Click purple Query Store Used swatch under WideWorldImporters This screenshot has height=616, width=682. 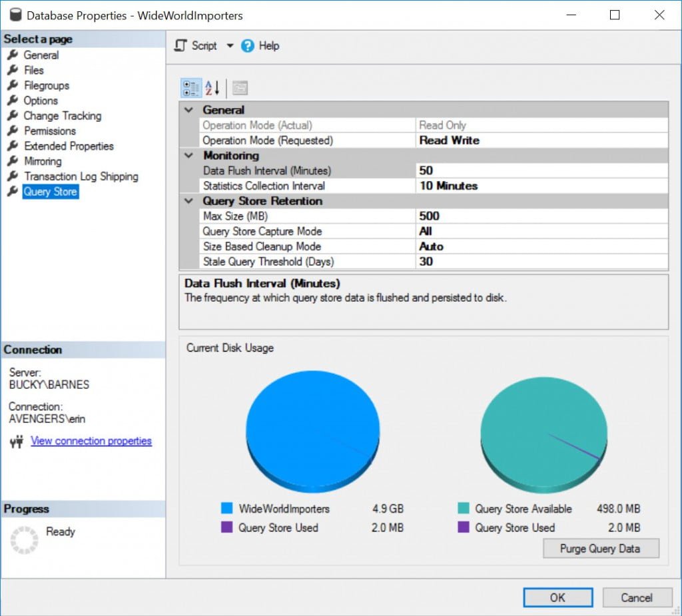[226, 527]
